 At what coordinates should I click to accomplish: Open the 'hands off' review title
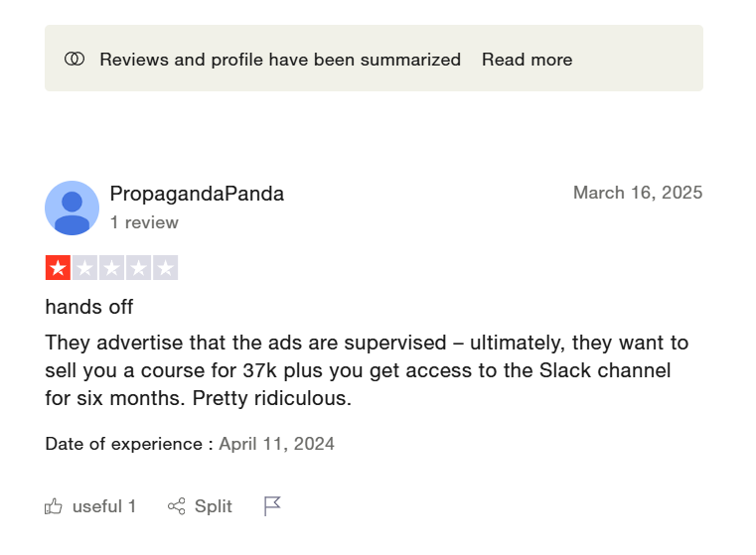[x=89, y=307]
